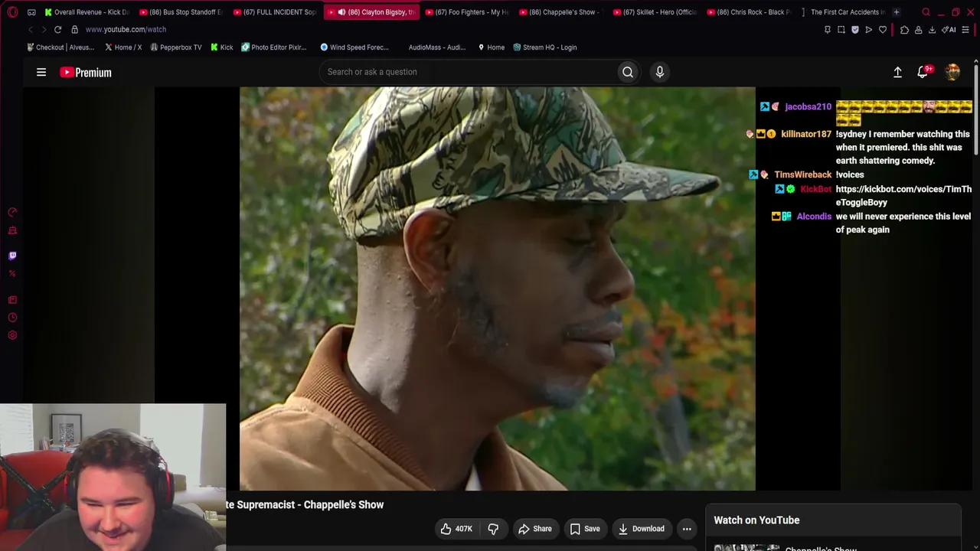Click the Watch on YouTube heading
980x551 pixels.
tap(756, 520)
